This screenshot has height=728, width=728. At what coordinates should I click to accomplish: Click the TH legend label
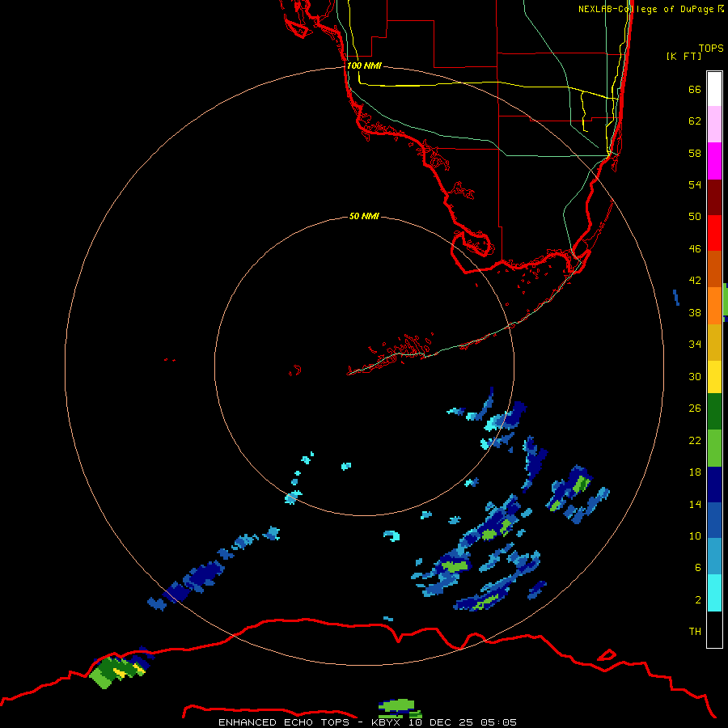coord(695,631)
